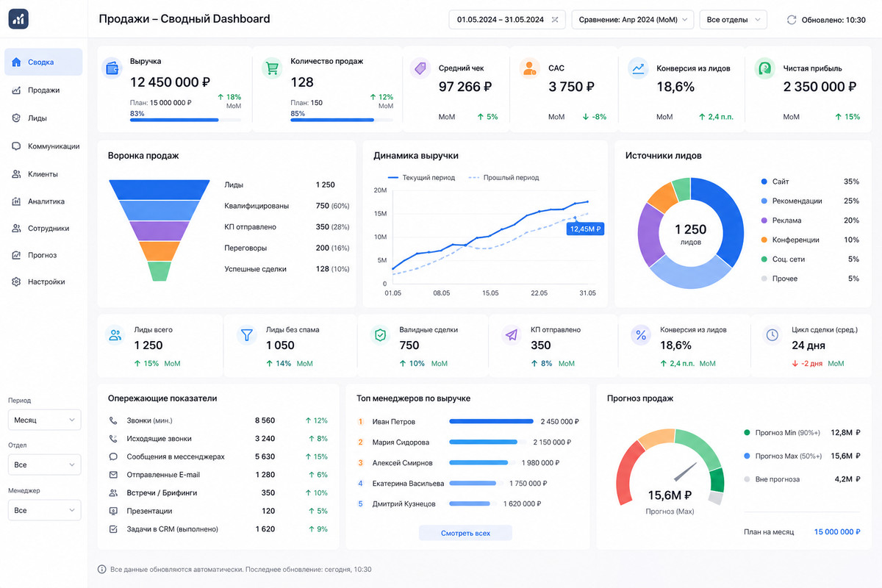Click the shopping cart icon on Количество продаж
The width and height of the screenshot is (882, 588).
tap(273, 68)
